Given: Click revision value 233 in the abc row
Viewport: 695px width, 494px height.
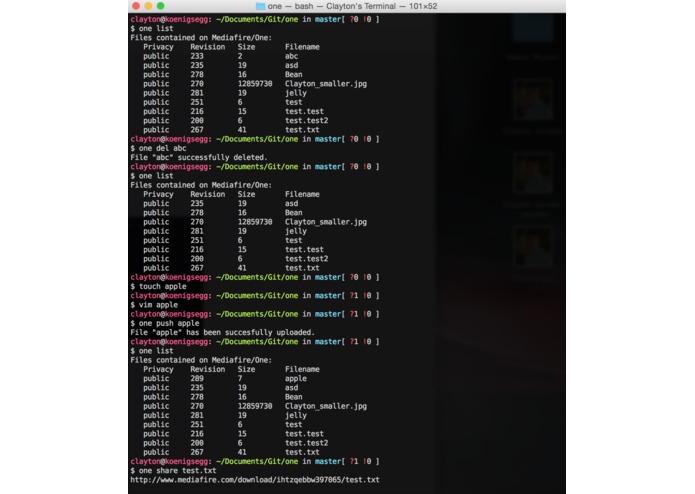Looking at the screenshot, I should 197,56.
